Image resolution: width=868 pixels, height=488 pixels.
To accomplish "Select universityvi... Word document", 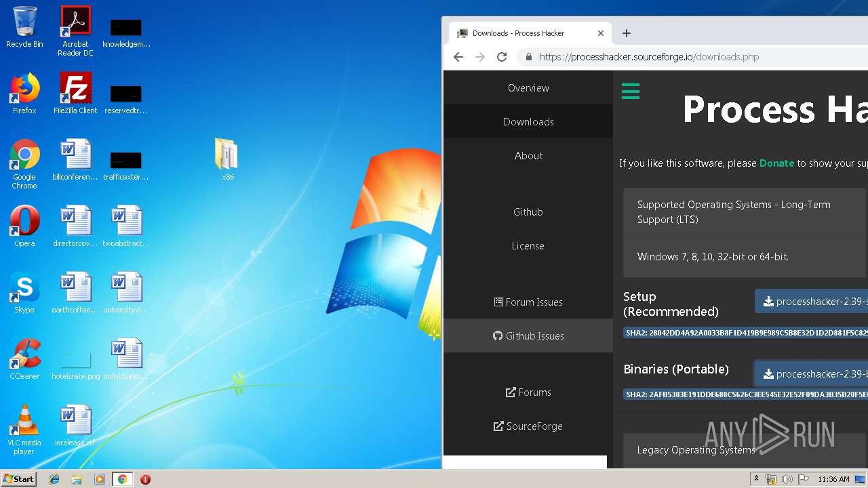I will (126, 293).
